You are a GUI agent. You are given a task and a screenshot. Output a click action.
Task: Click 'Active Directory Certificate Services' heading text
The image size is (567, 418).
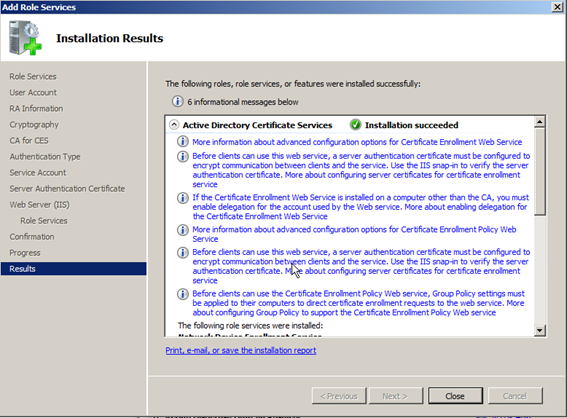coord(257,125)
